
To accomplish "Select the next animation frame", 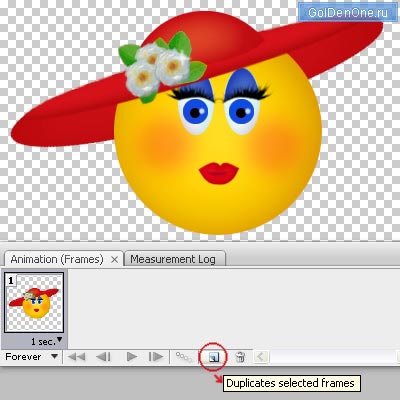I will click(x=155, y=357).
